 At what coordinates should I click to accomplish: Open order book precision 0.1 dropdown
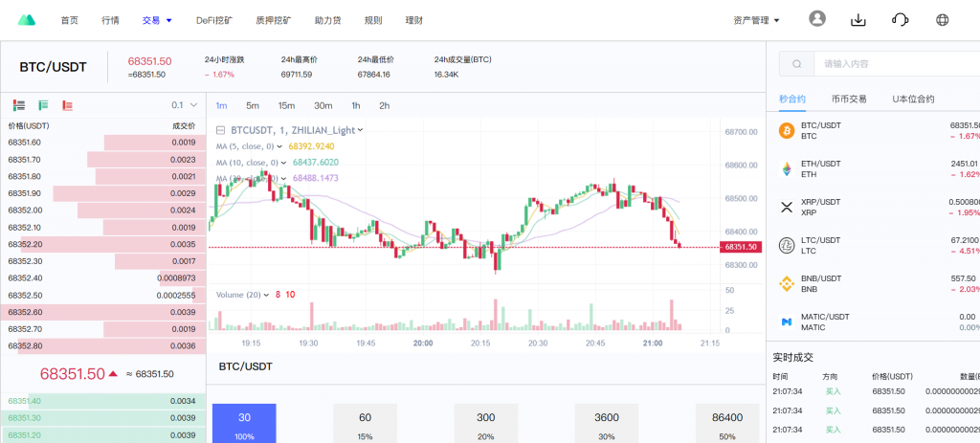tap(185, 105)
